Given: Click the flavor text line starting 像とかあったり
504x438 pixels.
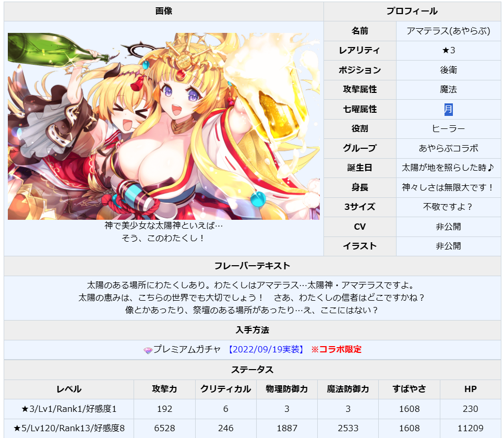Looking at the screenshot, I should pyautogui.click(x=253, y=310).
